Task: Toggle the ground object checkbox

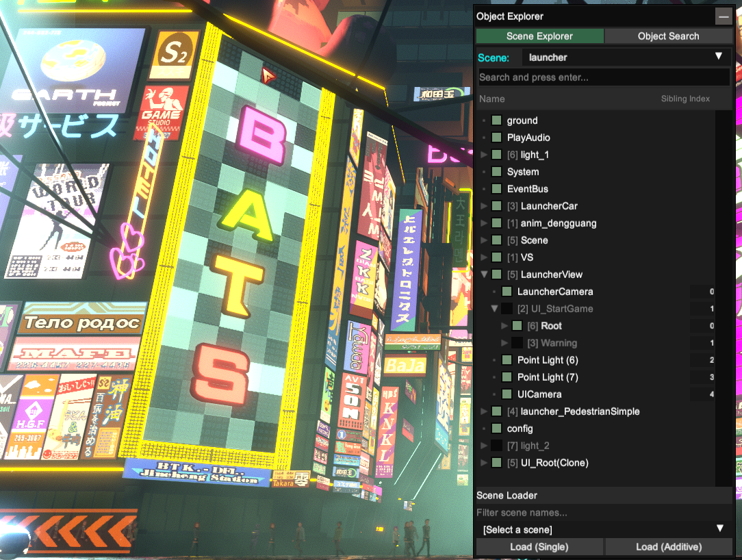Action: [496, 120]
